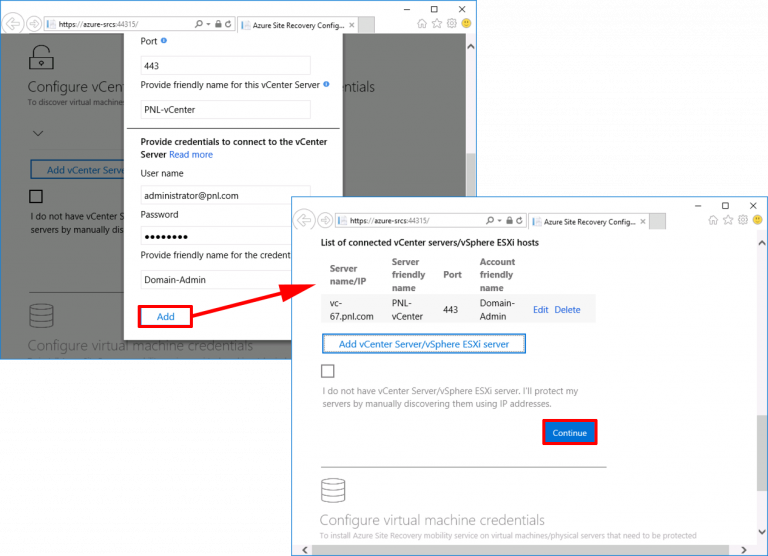768x556 pixels.
Task: Close Azure Site Recovery tab in front window
Action: click(643, 221)
